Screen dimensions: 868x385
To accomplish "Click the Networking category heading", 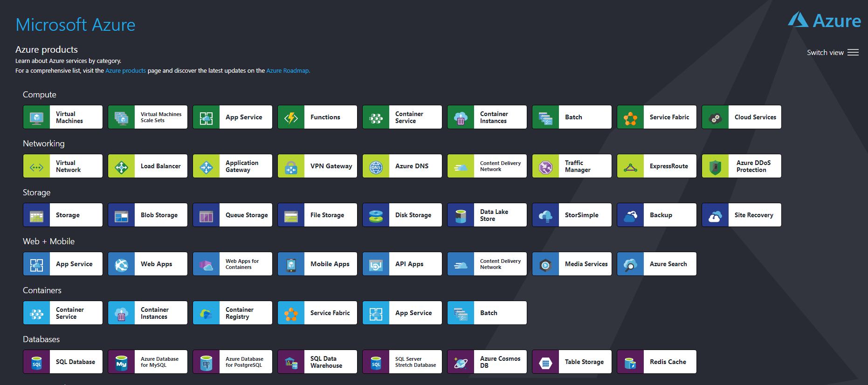I will pyautogui.click(x=44, y=144).
